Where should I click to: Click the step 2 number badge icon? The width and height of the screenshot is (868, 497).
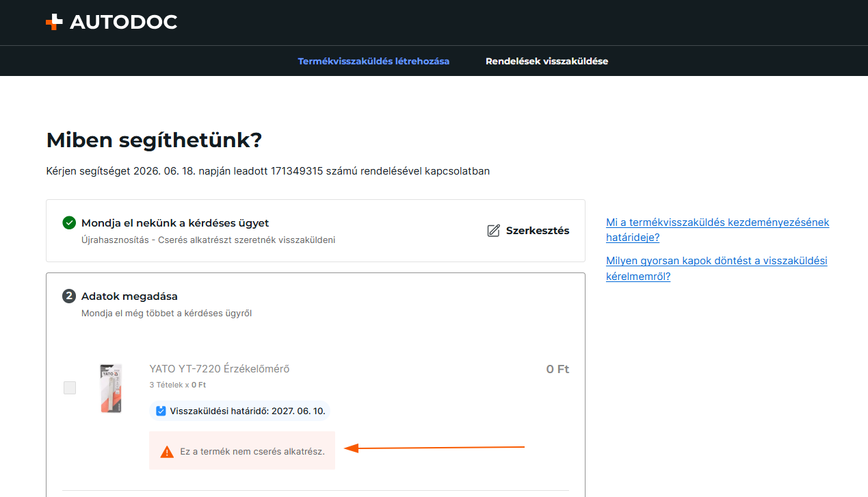pos(69,296)
